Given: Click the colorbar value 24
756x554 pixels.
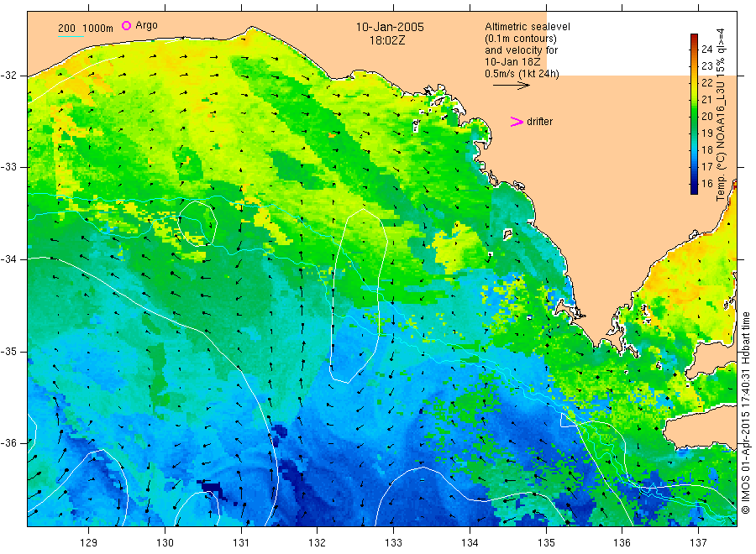Looking at the screenshot, I should click(706, 49).
